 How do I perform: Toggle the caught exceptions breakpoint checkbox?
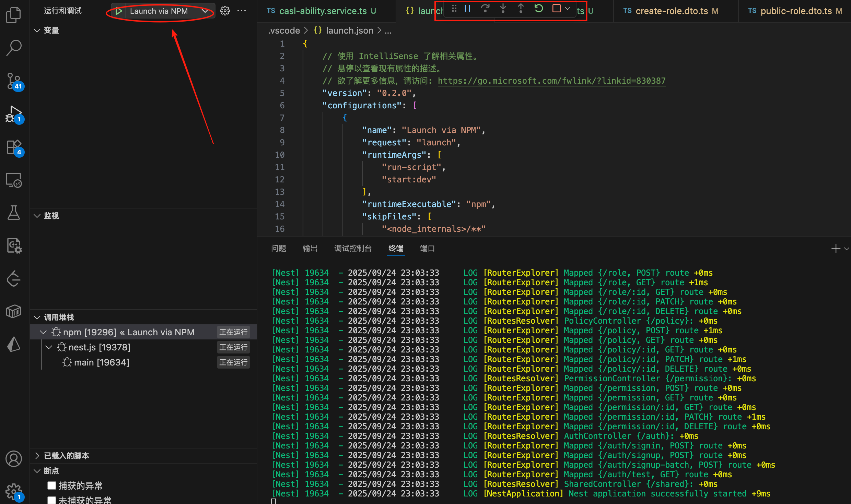52,485
